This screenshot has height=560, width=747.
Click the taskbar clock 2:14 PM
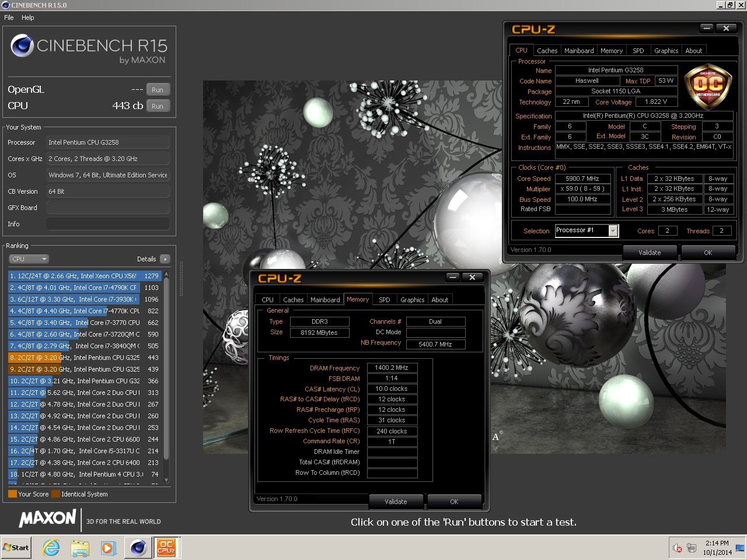tap(717, 543)
